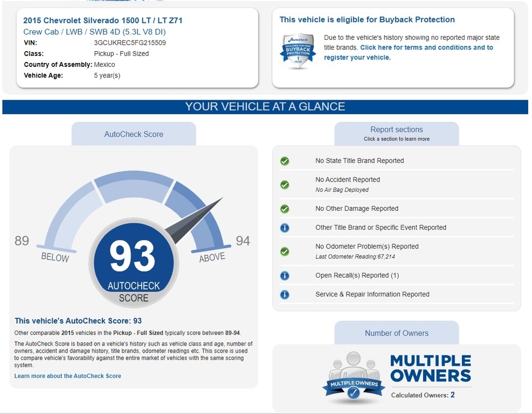Open the Open Recall(s) Reported (1) section

[357, 275]
